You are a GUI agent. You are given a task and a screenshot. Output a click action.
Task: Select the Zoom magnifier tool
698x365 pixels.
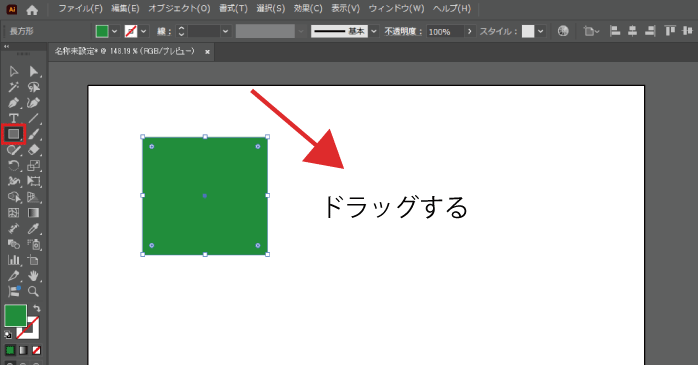(x=33, y=292)
